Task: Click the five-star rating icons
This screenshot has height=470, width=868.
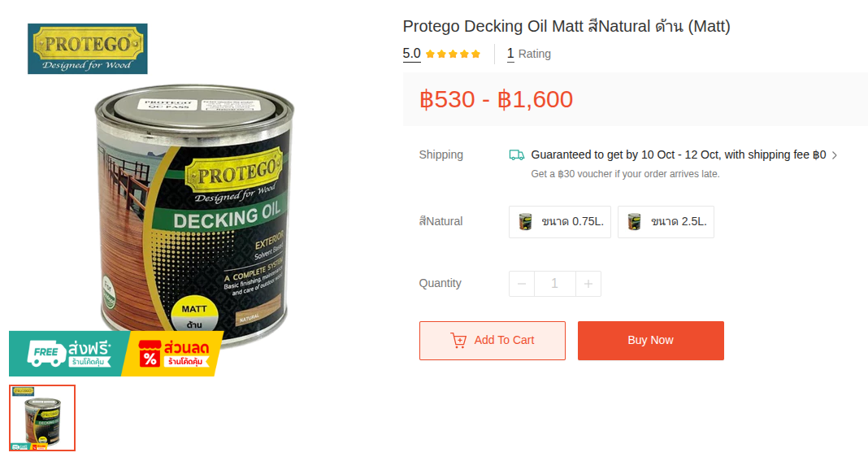Action: click(453, 54)
